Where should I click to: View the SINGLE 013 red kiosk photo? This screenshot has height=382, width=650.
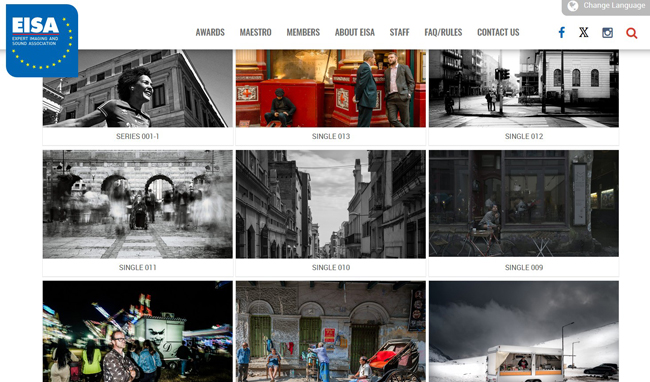click(x=331, y=88)
